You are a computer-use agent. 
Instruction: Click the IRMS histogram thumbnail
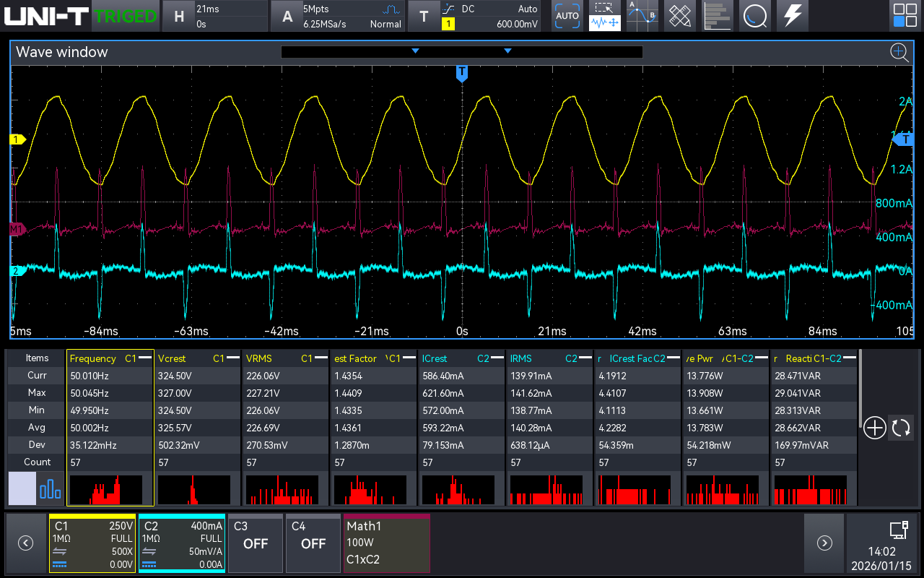[546, 490]
